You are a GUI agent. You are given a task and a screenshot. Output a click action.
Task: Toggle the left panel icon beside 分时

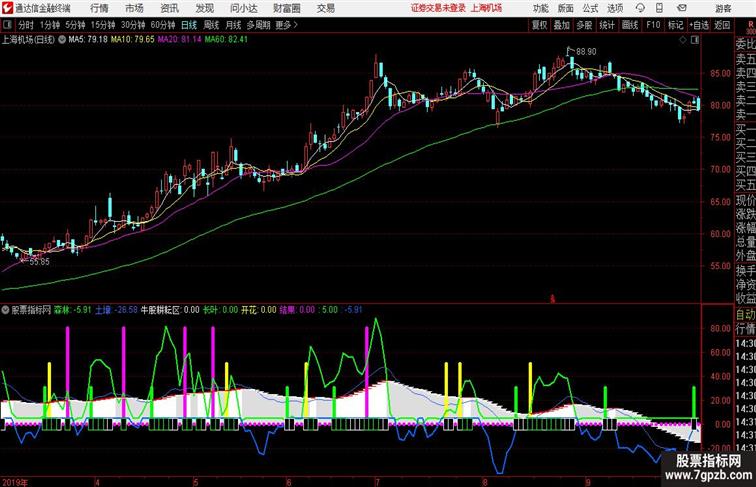coord(7,25)
